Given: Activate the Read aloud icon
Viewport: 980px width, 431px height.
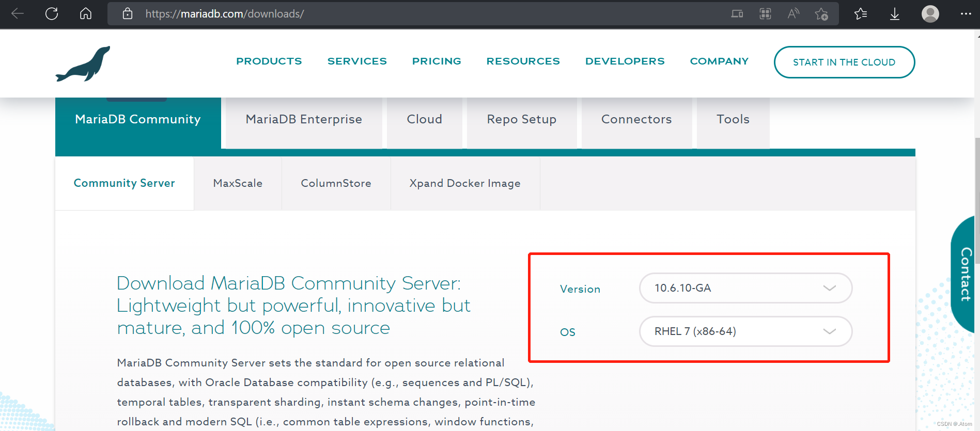Looking at the screenshot, I should point(794,14).
